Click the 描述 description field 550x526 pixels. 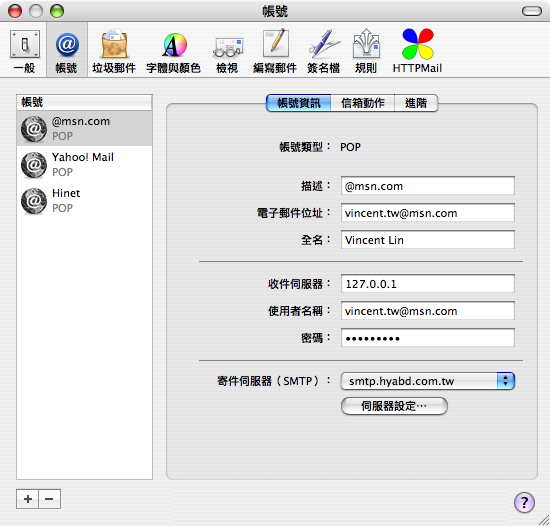428,186
